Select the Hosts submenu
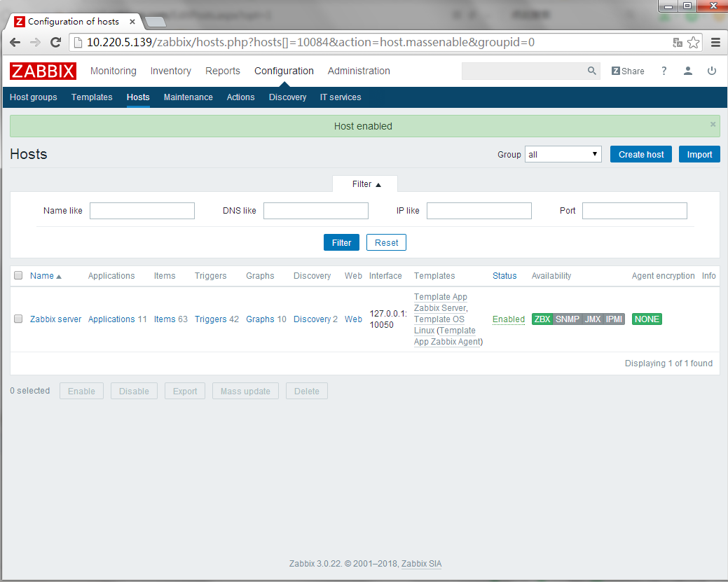Screen dimensions: 728x582 coord(138,97)
